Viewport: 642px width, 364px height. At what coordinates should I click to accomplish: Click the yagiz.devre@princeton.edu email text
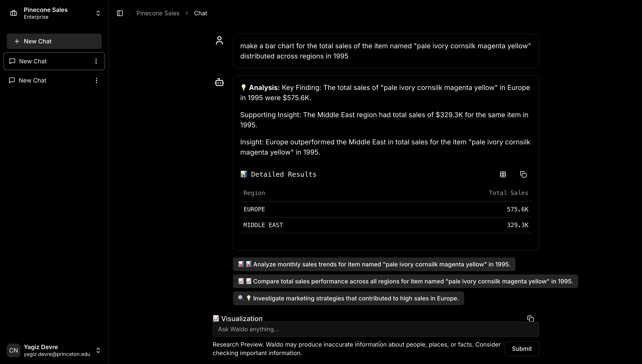57,354
